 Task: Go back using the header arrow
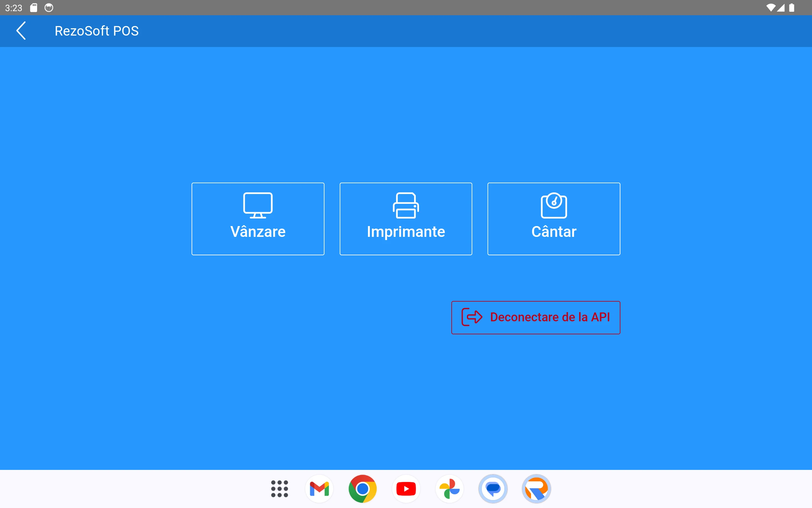[21, 31]
